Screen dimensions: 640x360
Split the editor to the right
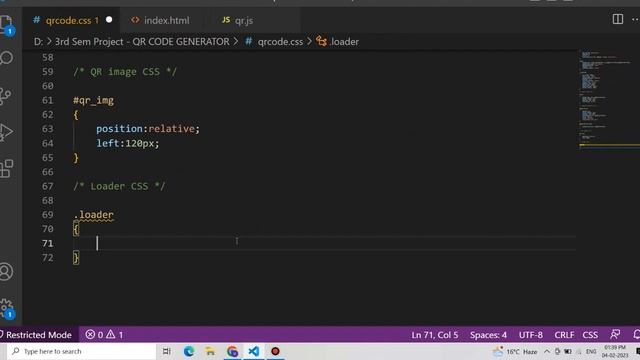click(x=618, y=19)
